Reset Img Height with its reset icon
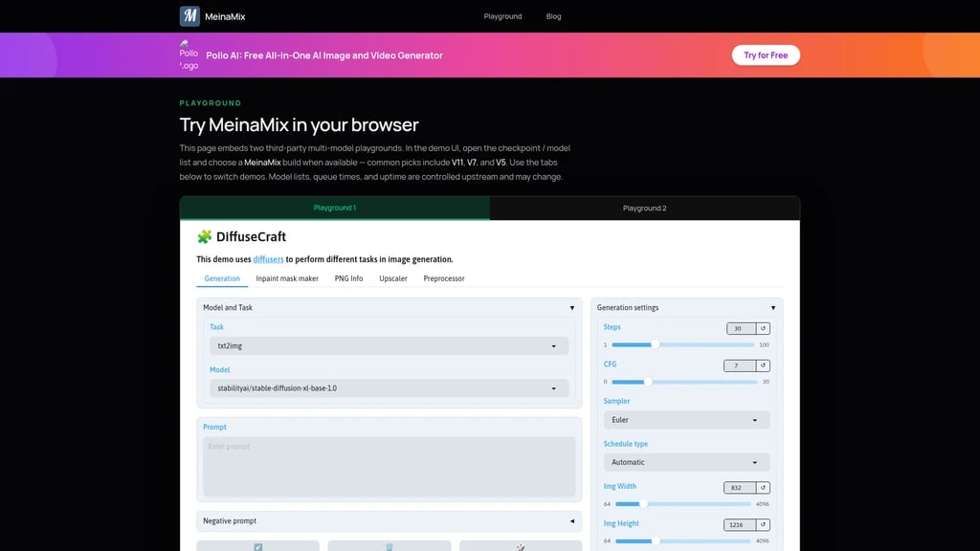The image size is (980, 551). point(763,525)
